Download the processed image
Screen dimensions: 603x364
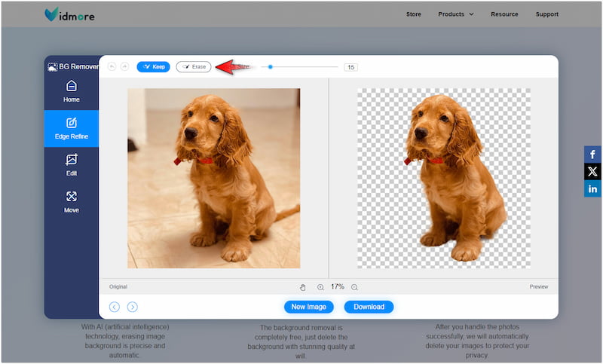[x=369, y=307]
